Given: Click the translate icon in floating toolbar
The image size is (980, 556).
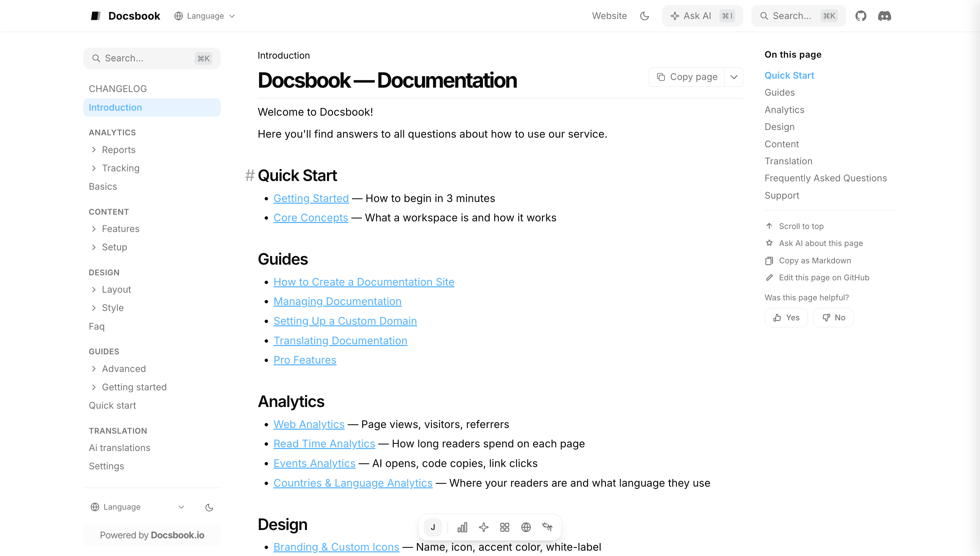Looking at the screenshot, I should (x=547, y=527).
